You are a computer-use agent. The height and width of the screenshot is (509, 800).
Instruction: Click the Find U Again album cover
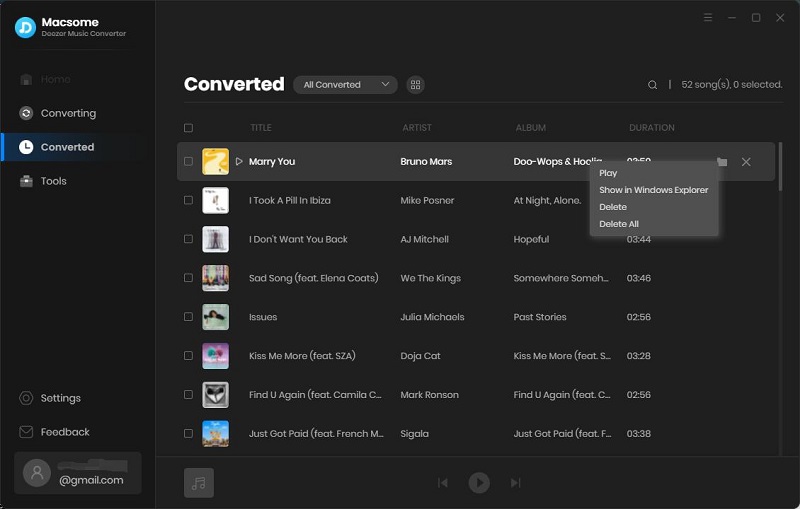point(215,394)
